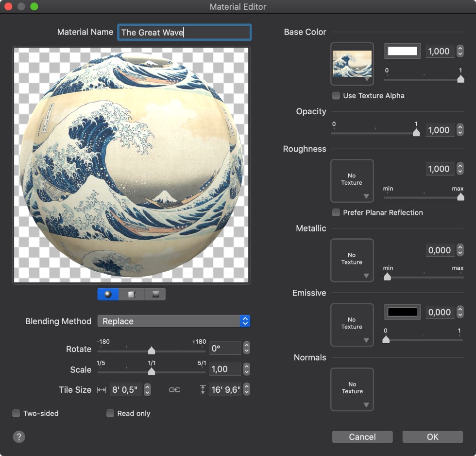
Task: Click the Scale value field 1,00
Action: [225, 369]
